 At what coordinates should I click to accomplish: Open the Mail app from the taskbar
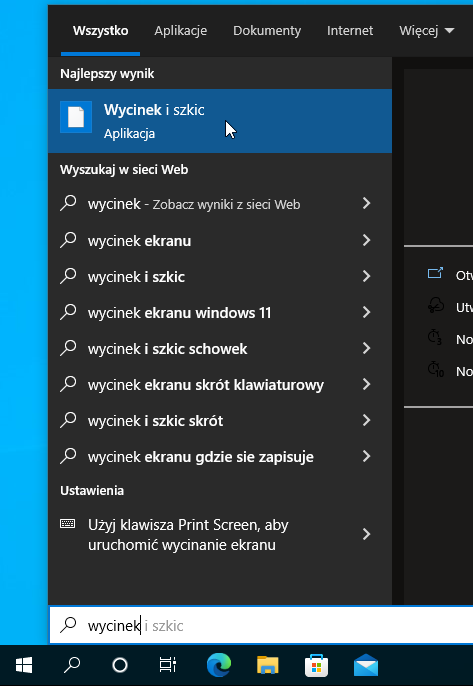click(x=366, y=666)
